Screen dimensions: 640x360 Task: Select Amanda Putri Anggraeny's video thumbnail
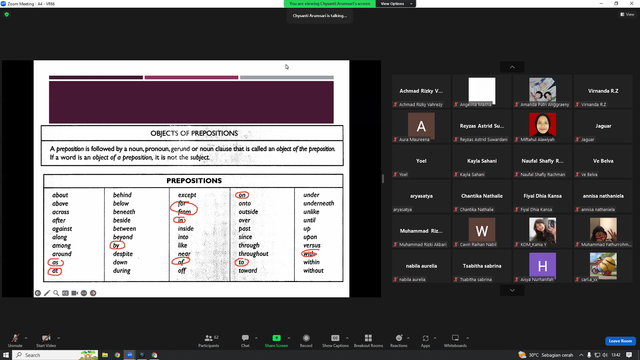coord(542,91)
